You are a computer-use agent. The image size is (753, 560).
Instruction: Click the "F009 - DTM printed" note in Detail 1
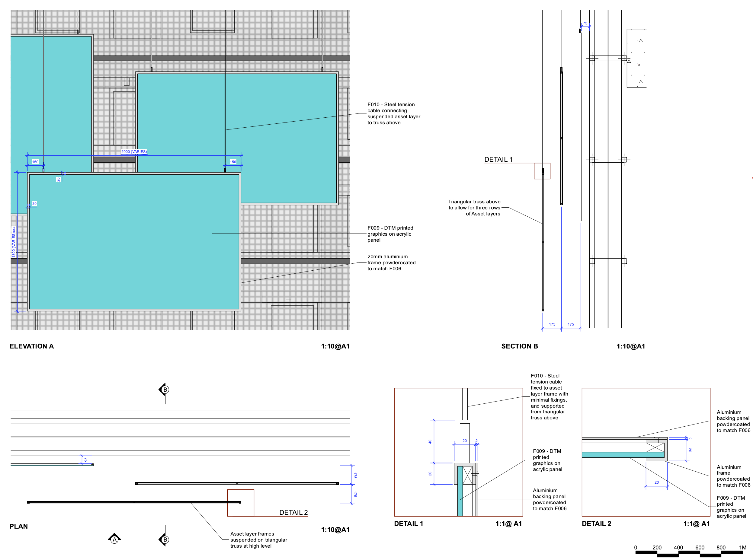coord(547,460)
